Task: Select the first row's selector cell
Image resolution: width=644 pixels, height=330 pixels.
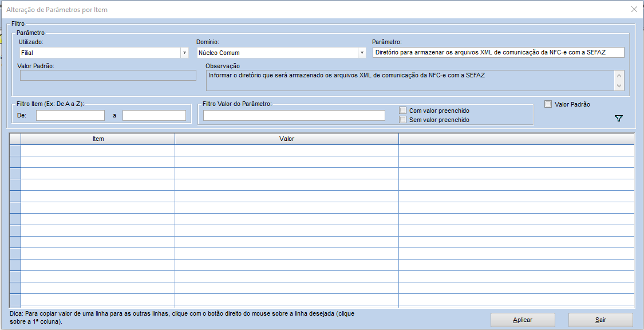Action: (15, 150)
